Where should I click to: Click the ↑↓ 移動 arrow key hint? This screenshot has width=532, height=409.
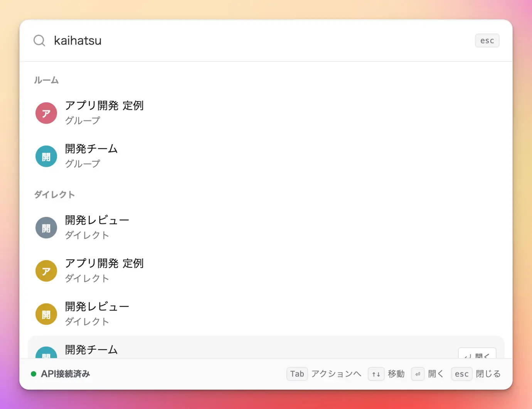pos(376,374)
